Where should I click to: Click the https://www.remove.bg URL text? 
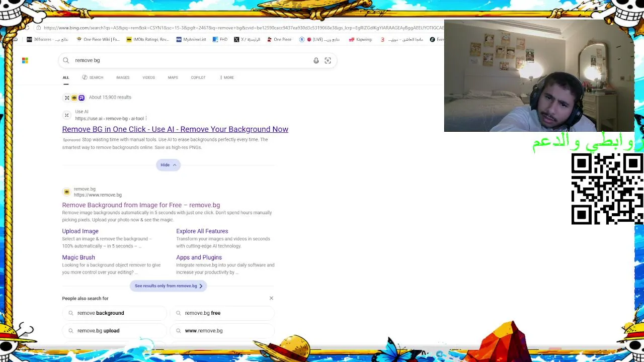98,195
